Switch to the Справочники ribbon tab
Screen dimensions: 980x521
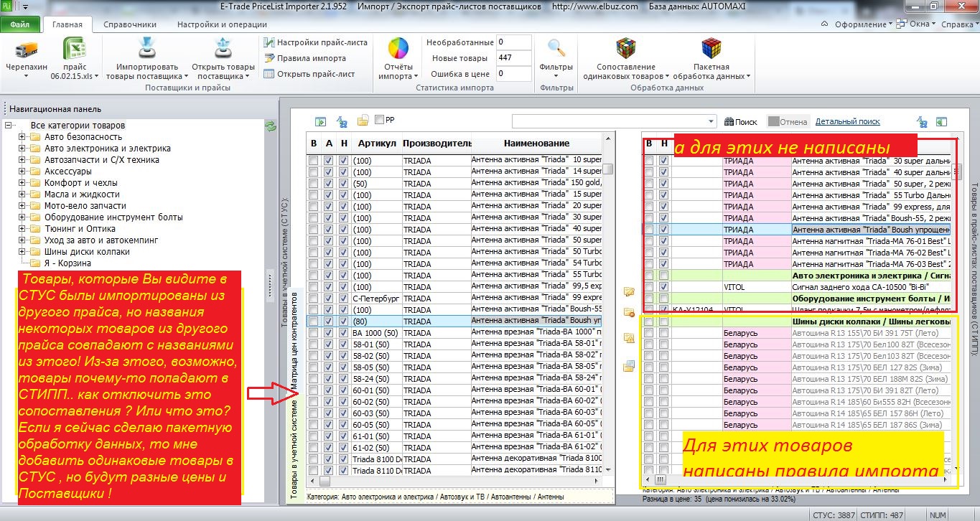click(130, 24)
